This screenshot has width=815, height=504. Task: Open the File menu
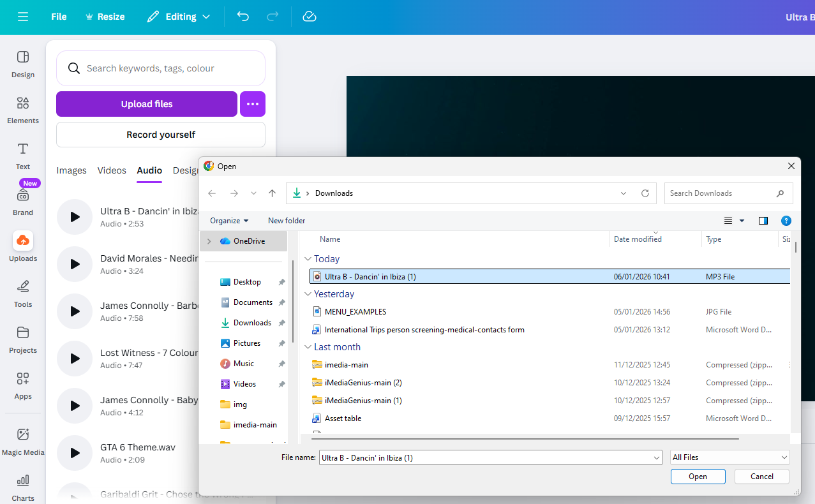(x=59, y=17)
